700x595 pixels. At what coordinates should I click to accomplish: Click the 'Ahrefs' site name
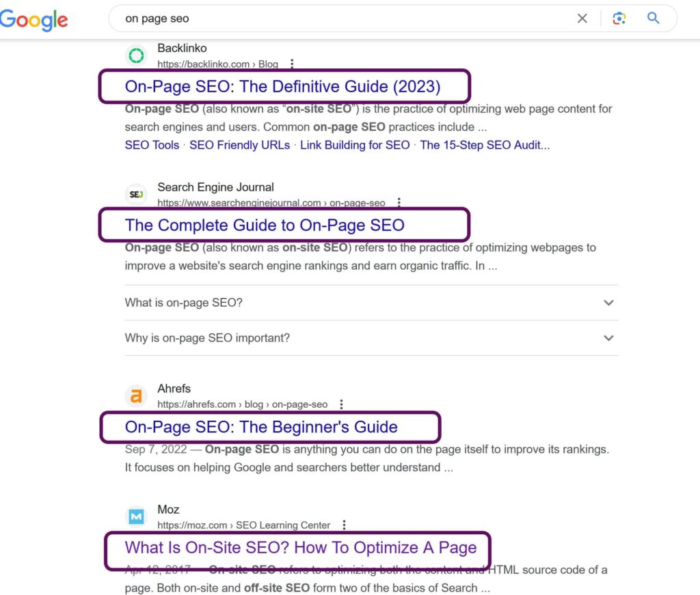[x=174, y=389]
